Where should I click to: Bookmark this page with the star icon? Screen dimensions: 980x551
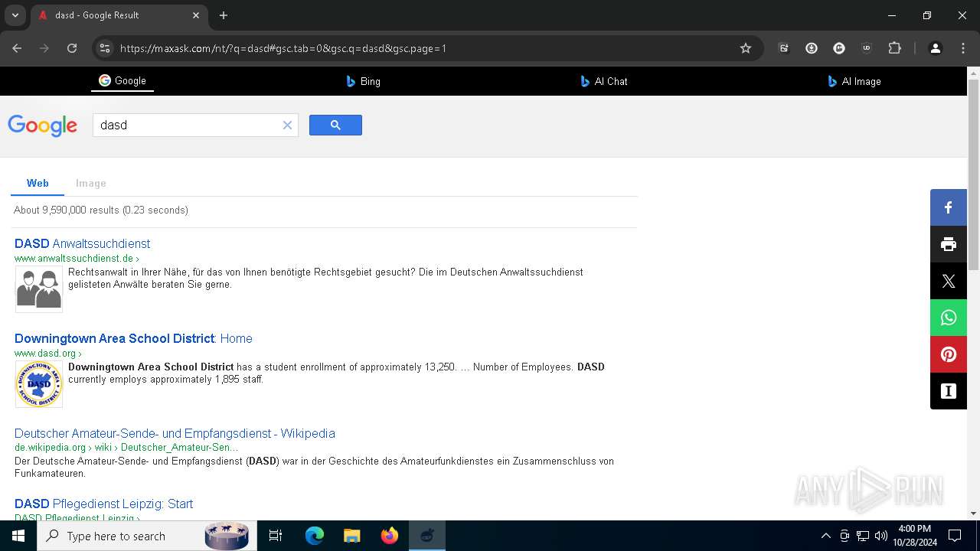[746, 48]
